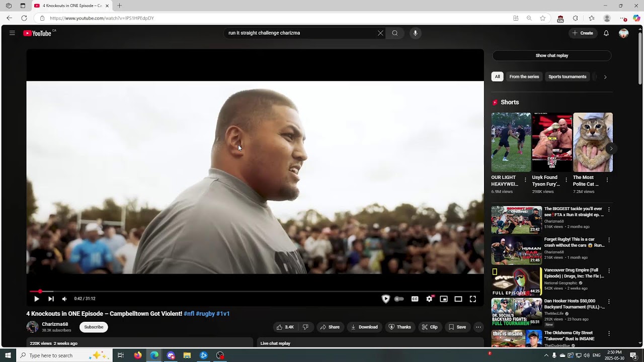Open the YouTube hamburger guide menu
The width and height of the screenshot is (644, 362).
[x=12, y=33]
